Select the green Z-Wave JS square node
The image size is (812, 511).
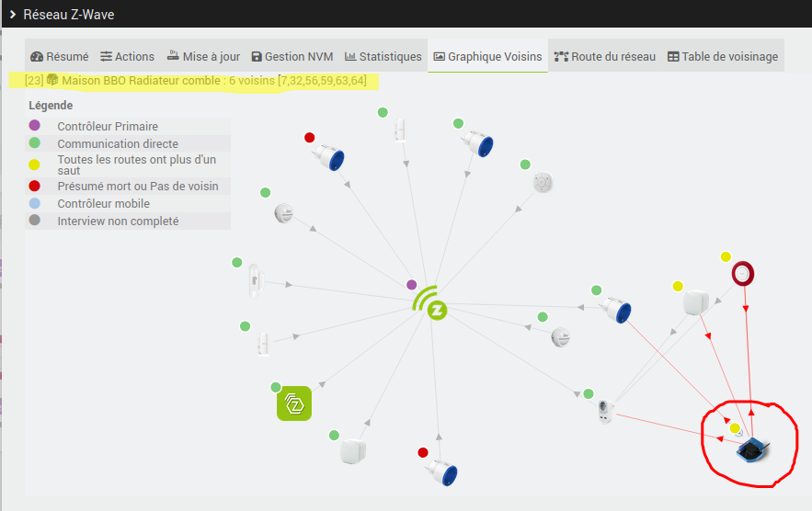pyautogui.click(x=294, y=403)
